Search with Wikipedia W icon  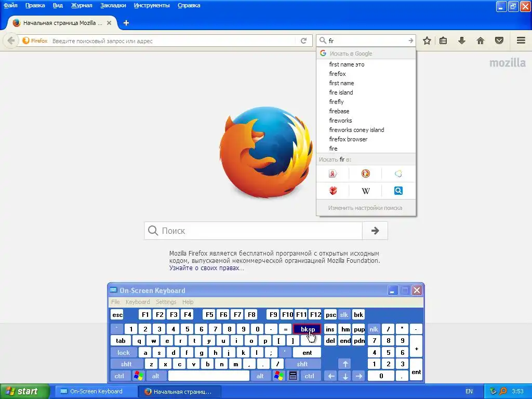(365, 191)
